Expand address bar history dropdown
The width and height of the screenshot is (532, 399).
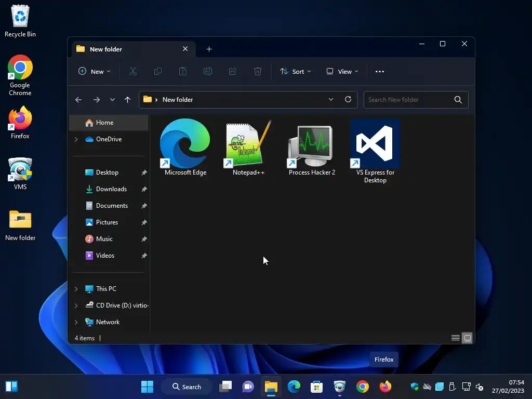(331, 99)
